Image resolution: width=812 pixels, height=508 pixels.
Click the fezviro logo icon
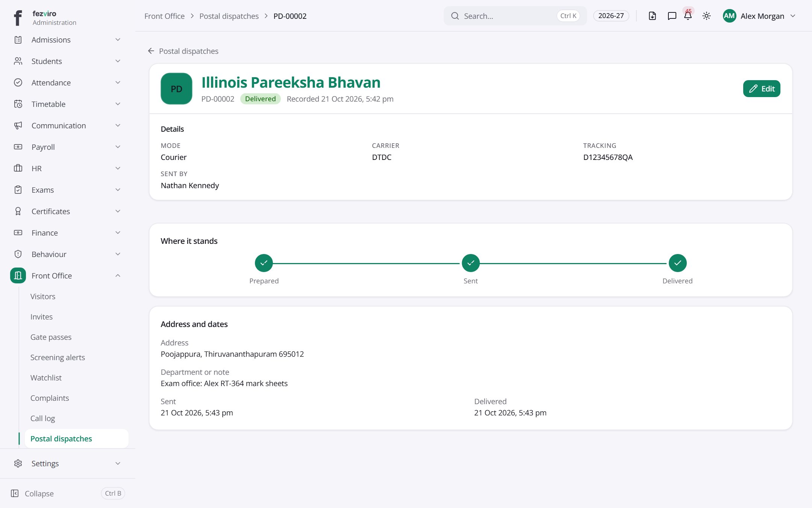18,18
